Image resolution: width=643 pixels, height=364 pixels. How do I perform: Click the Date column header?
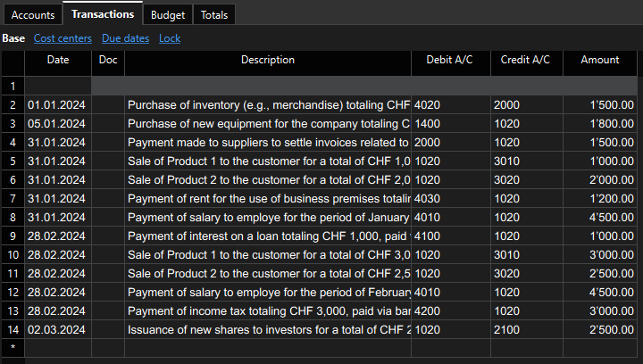(x=58, y=60)
